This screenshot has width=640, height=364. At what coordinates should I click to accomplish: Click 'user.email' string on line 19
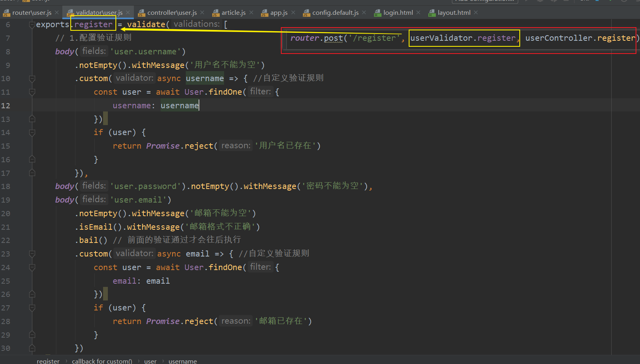click(138, 200)
